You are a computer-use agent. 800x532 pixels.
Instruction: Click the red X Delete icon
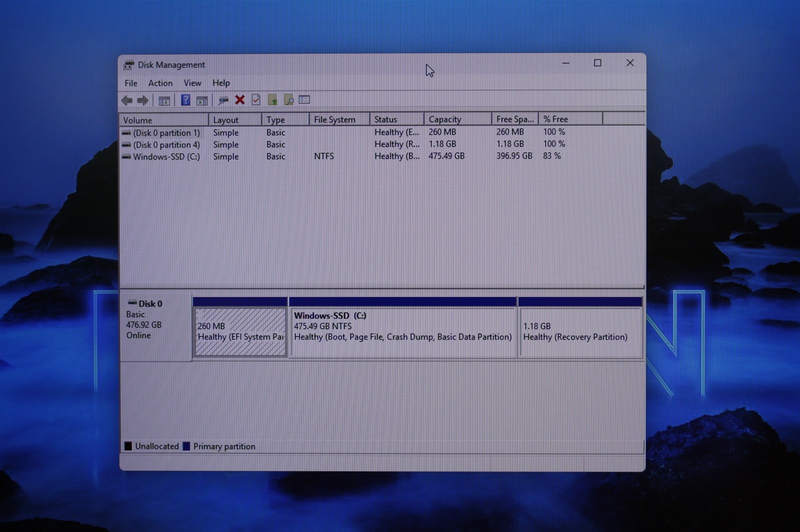[240, 100]
